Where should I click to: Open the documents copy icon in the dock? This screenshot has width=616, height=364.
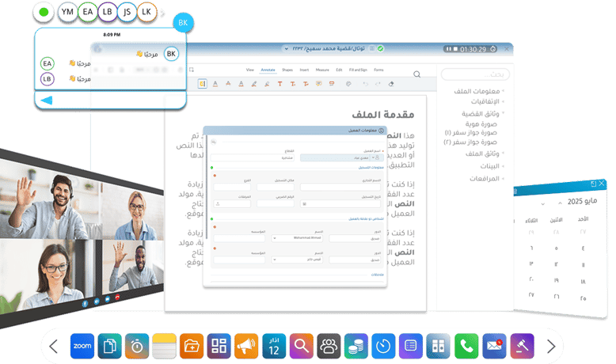coord(109,346)
